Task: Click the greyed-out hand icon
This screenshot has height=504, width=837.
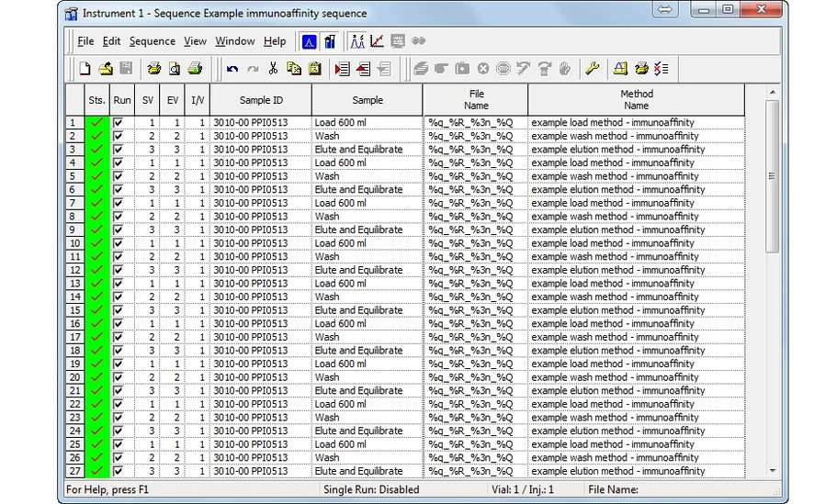Action: [565, 68]
